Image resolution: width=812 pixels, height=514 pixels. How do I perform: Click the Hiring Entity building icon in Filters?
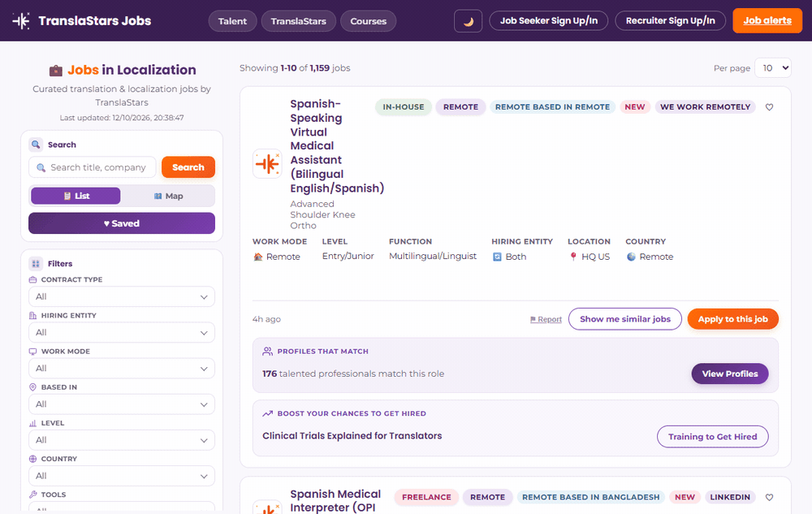coord(32,315)
